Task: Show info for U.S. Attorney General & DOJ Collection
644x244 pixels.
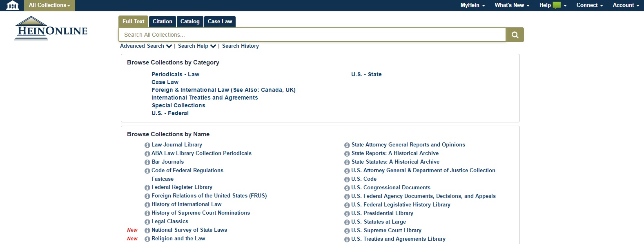Action: pos(347,171)
